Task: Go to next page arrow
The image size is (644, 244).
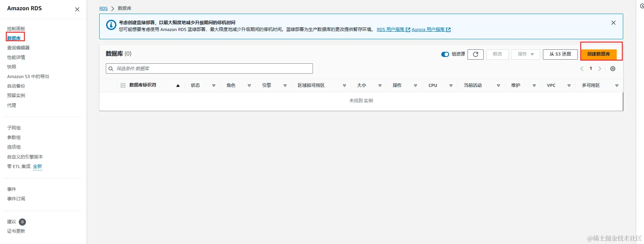Action: point(600,68)
